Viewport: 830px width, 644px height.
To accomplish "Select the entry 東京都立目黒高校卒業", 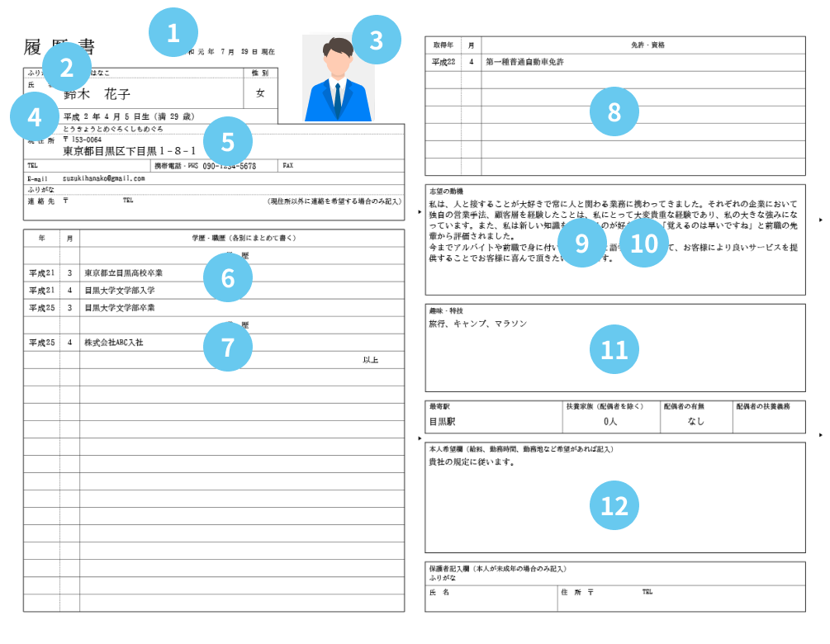I will 124,273.
